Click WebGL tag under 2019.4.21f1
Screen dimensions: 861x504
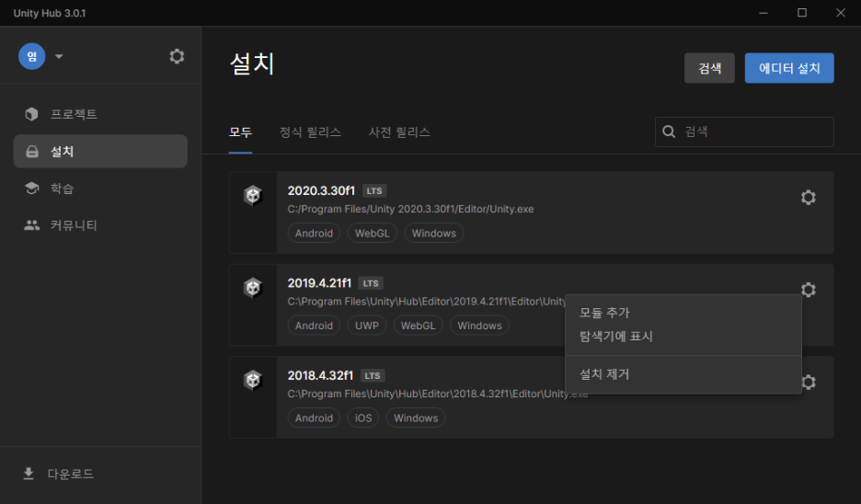pos(418,326)
